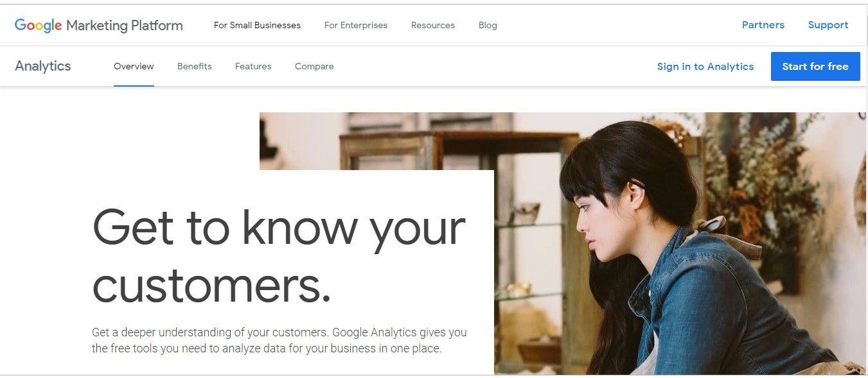Screen dimensions: 868x378
Task: Click Sign in to Analytics
Action: click(x=705, y=67)
